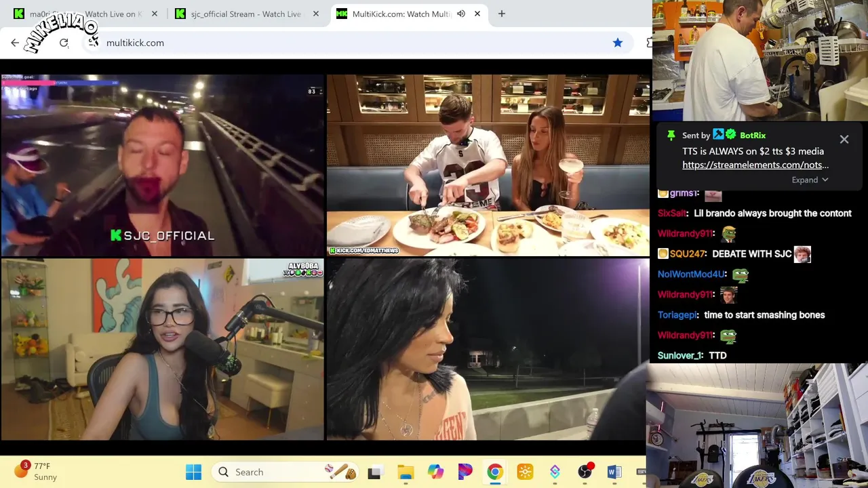Viewport: 868px width, 488px height.
Task: Open File Explorer from the taskbar
Action: (406, 472)
